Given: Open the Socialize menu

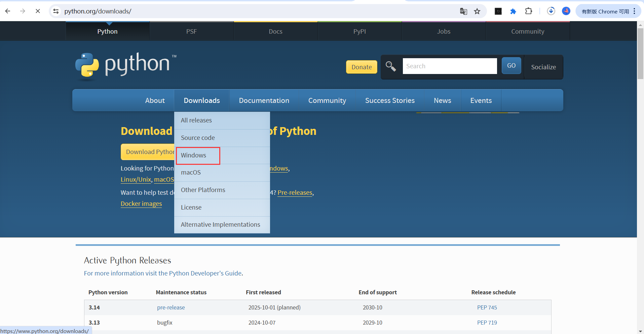Looking at the screenshot, I should [x=543, y=67].
